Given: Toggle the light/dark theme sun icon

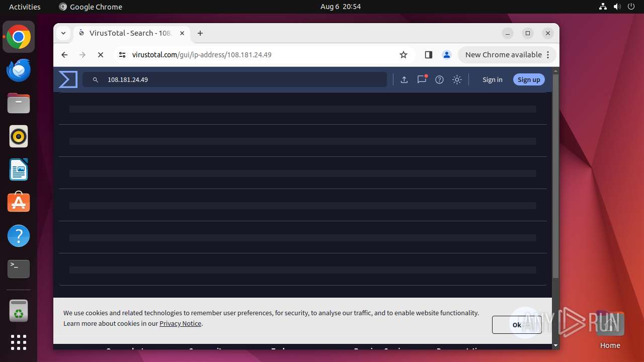Looking at the screenshot, I should tap(457, 79).
